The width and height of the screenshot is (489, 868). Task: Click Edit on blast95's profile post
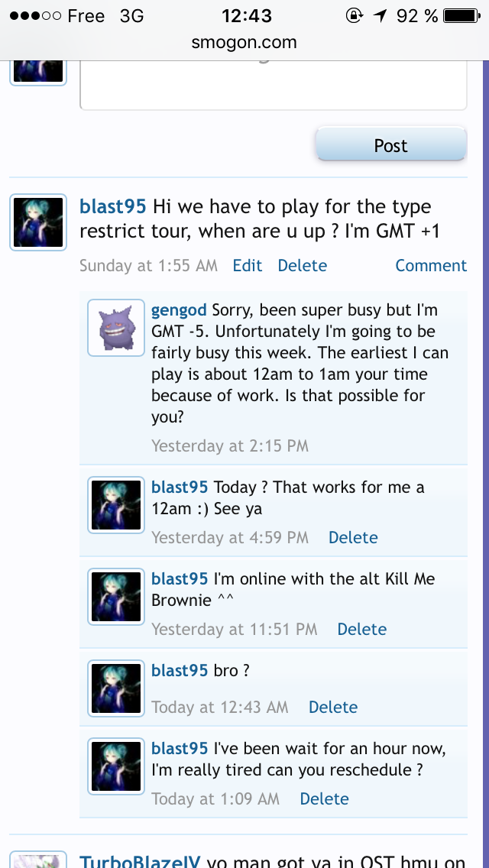click(x=248, y=265)
